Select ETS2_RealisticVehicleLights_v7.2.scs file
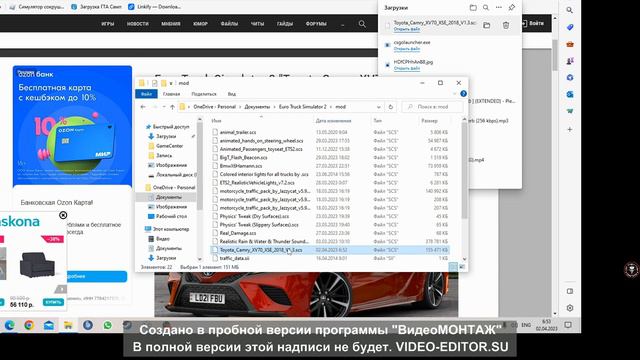The image size is (640, 360). (257, 183)
